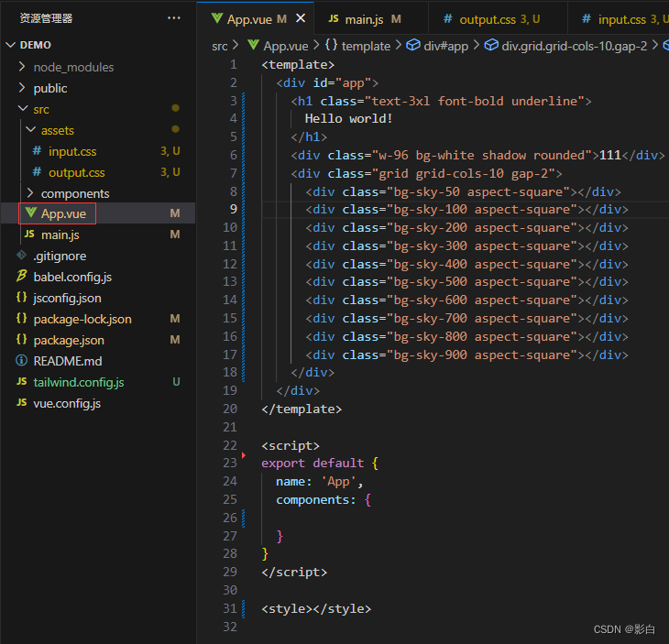This screenshot has height=644, width=669.
Task: Click the JS icon beside vue.config.js
Action: pos(22,402)
